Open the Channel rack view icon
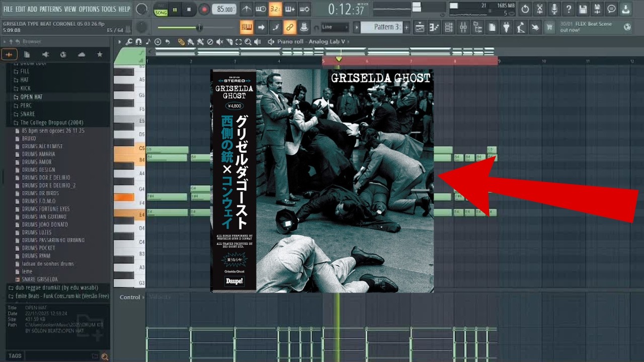This screenshot has height=362, width=644. (x=449, y=27)
